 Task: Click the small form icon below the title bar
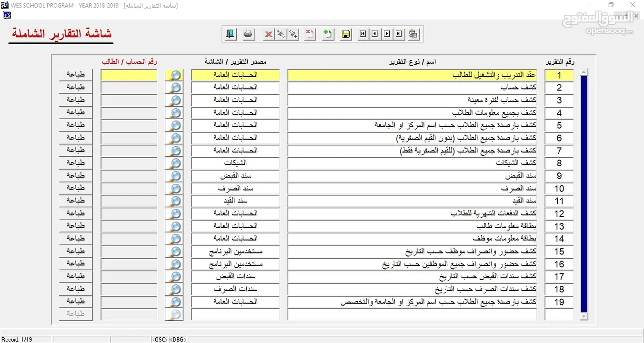[7, 15]
